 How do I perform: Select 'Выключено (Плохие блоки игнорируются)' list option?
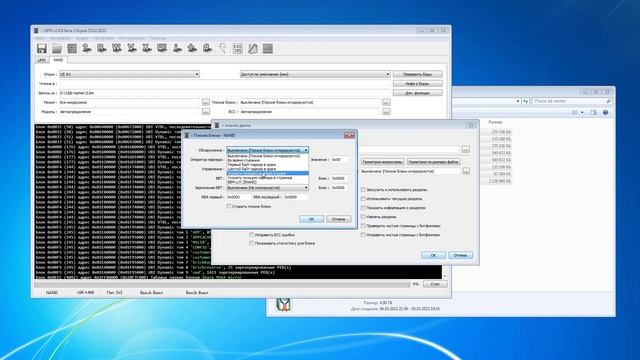(267, 156)
